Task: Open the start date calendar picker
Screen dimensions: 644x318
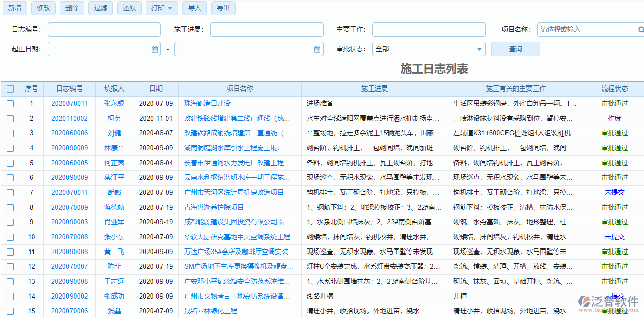Action: tap(155, 49)
